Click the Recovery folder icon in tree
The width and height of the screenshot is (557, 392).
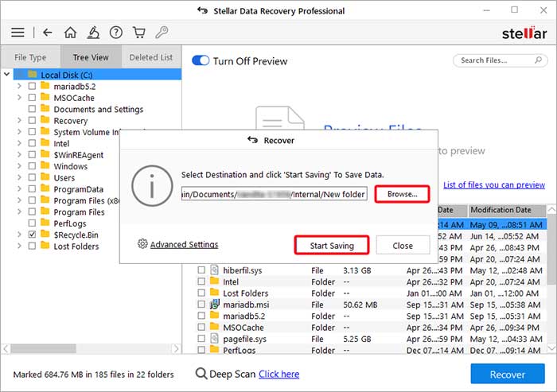coord(45,120)
